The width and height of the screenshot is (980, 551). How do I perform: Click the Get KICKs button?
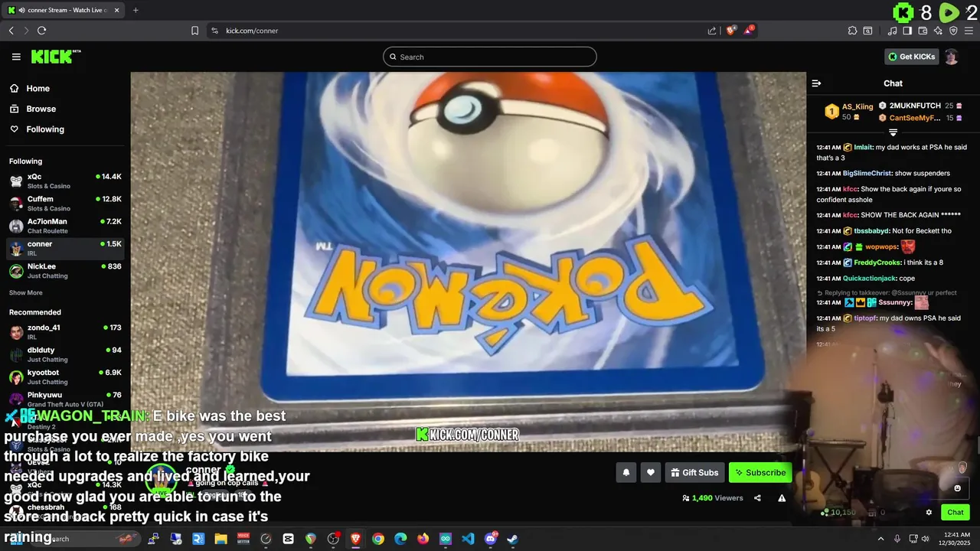pos(911,57)
